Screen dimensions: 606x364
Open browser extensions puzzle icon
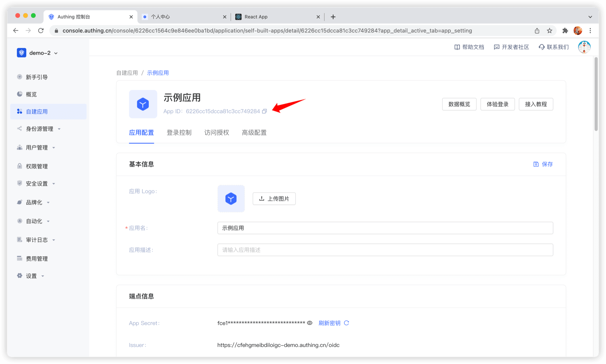(565, 31)
